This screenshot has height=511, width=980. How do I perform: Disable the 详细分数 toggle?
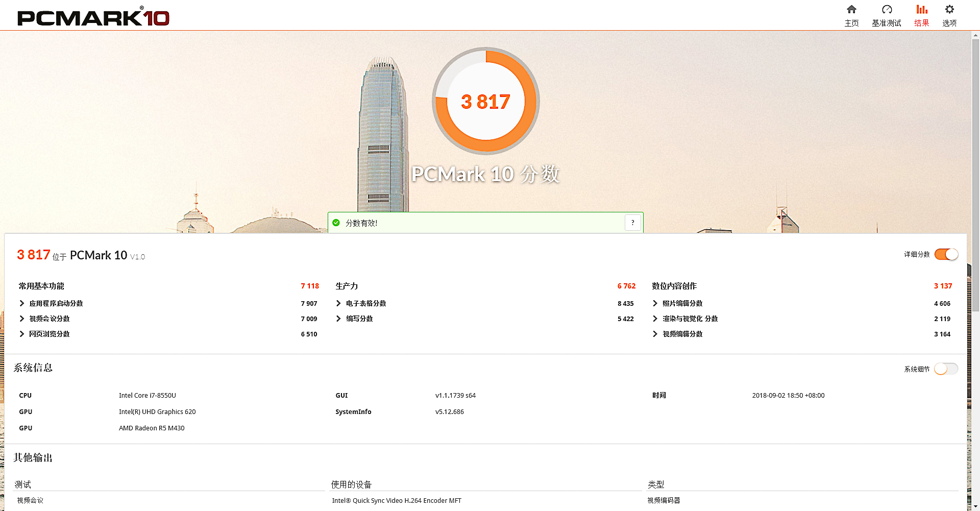click(946, 254)
